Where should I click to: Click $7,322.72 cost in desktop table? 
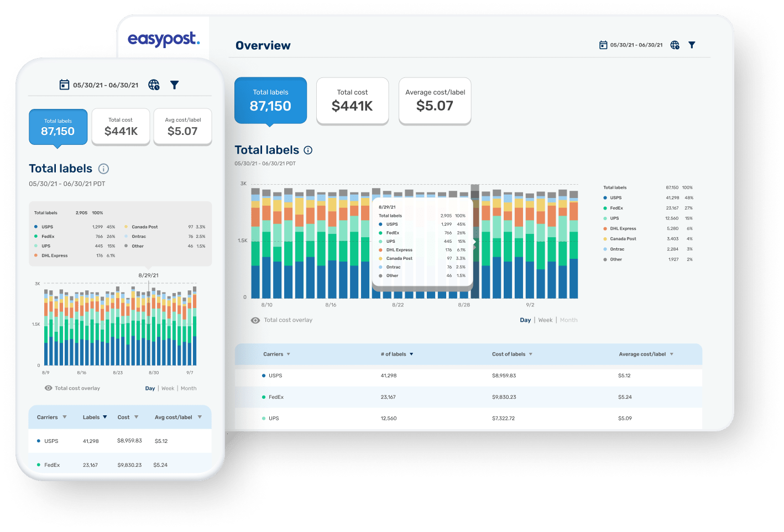click(503, 419)
